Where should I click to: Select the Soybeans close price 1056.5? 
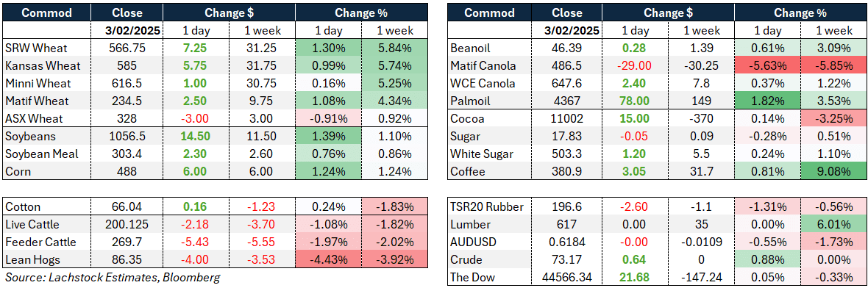127,136
